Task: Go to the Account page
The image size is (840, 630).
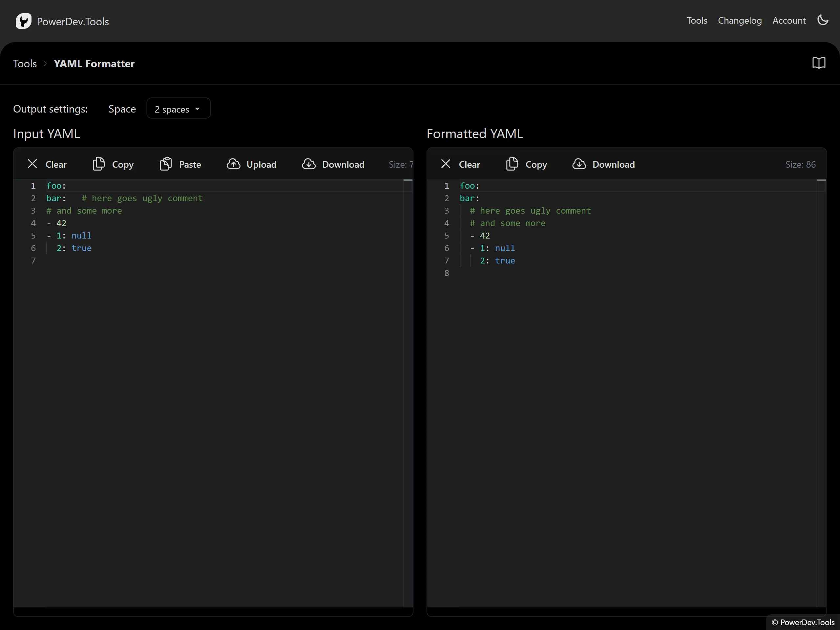Action: [789, 20]
